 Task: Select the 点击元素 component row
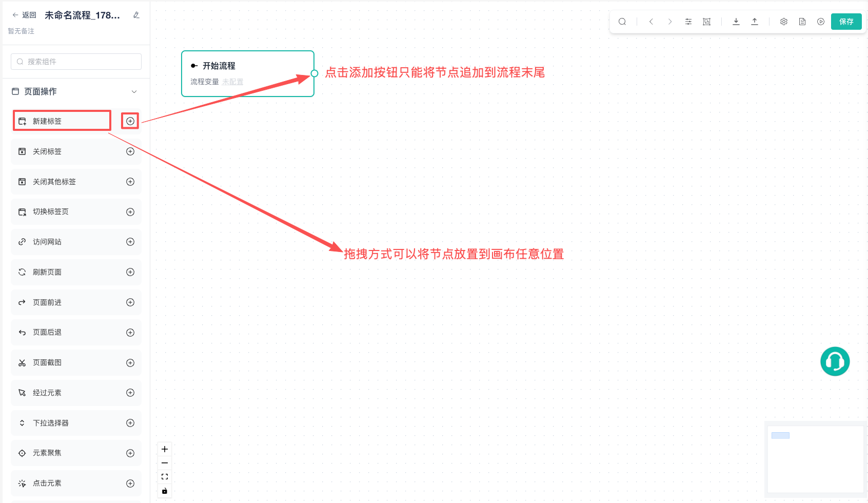[x=76, y=483]
